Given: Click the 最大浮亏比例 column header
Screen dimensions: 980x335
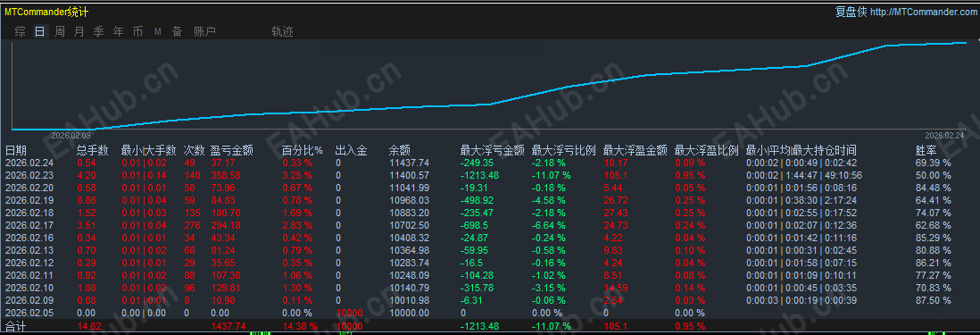Looking at the screenshot, I should [564, 151].
